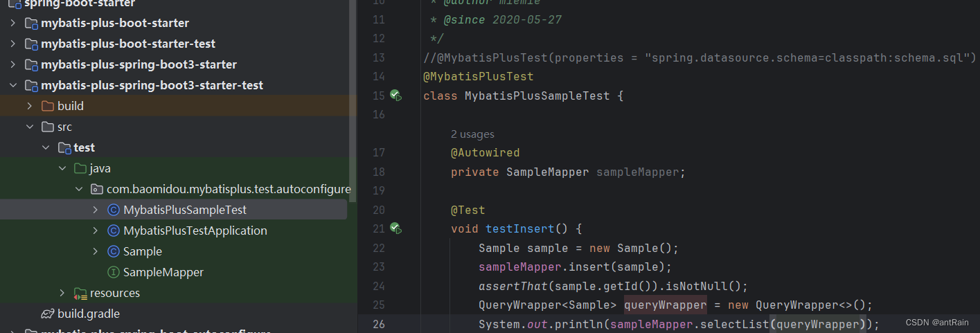The width and height of the screenshot is (980, 333).
Task: Click the Sample class icon
Action: pyautogui.click(x=114, y=251)
